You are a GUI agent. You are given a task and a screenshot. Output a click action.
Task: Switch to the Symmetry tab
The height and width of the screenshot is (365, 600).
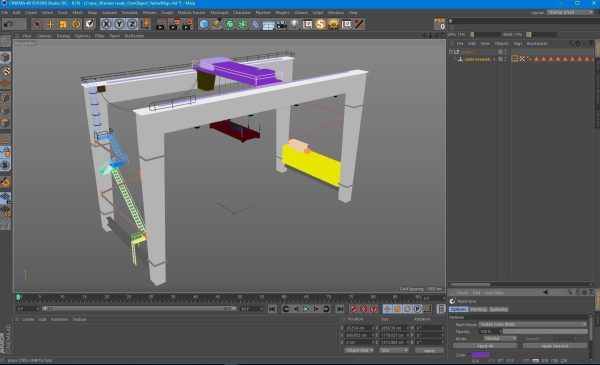(499, 309)
